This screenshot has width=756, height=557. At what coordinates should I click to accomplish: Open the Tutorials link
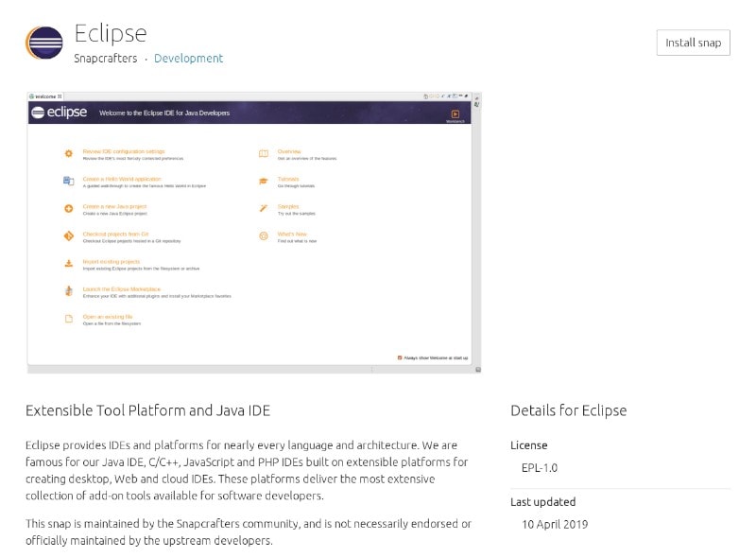pyautogui.click(x=288, y=179)
